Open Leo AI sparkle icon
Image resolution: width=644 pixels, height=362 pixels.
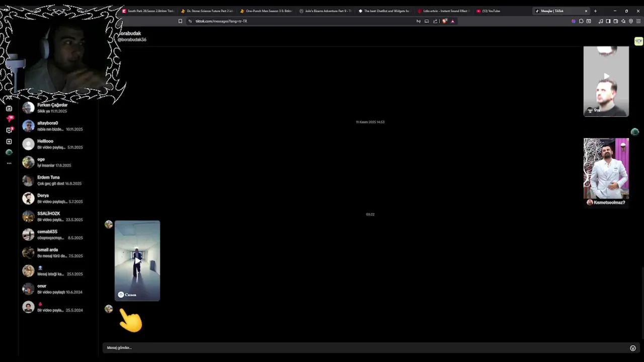pos(623,21)
